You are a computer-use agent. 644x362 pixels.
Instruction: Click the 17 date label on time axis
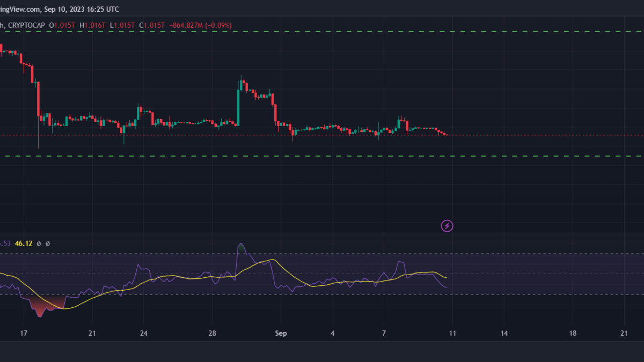point(24,333)
